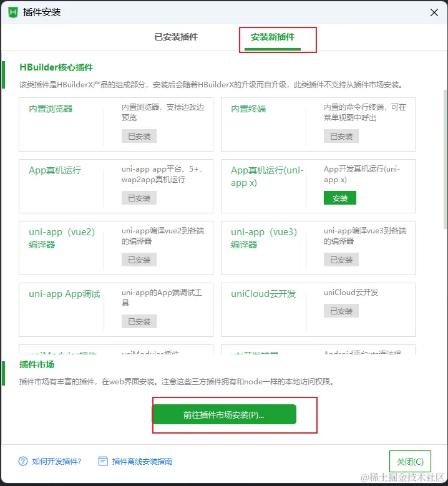
Task: Switch to the 已安装插件 tab
Action: (176, 37)
